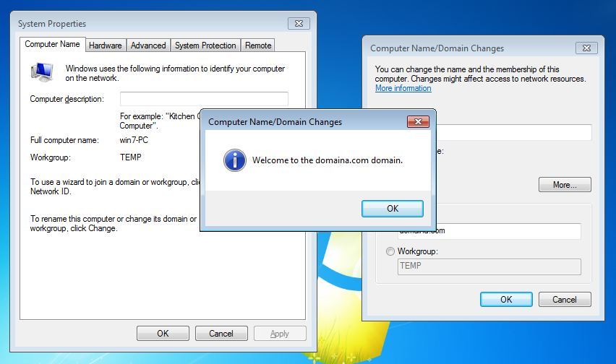Select the Workgroup radio button
Image resolution: width=616 pixels, height=364 pixels.
[x=390, y=251]
